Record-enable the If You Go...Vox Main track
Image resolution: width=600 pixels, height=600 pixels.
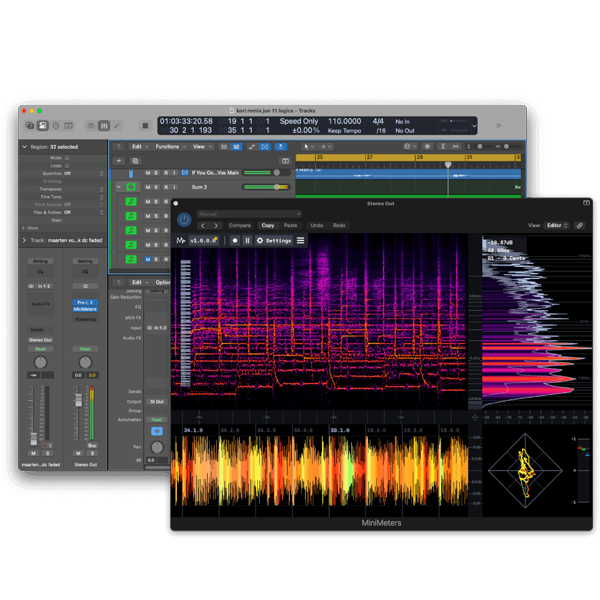pyautogui.click(x=166, y=173)
